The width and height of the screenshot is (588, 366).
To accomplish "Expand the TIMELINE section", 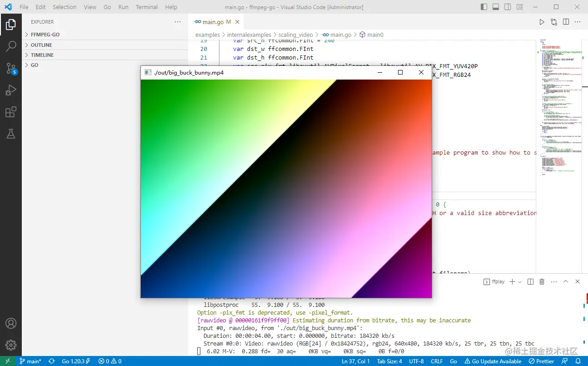I will click(x=105, y=55).
